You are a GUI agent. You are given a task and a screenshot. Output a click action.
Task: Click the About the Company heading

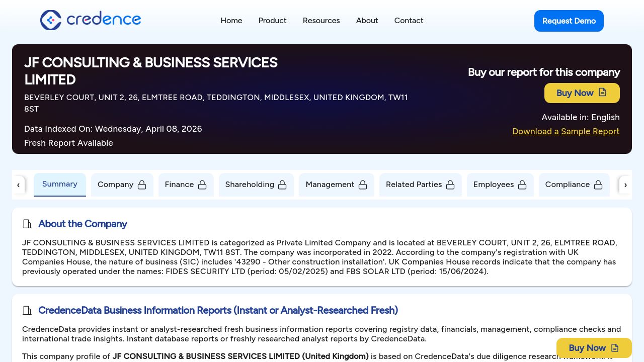83,224
